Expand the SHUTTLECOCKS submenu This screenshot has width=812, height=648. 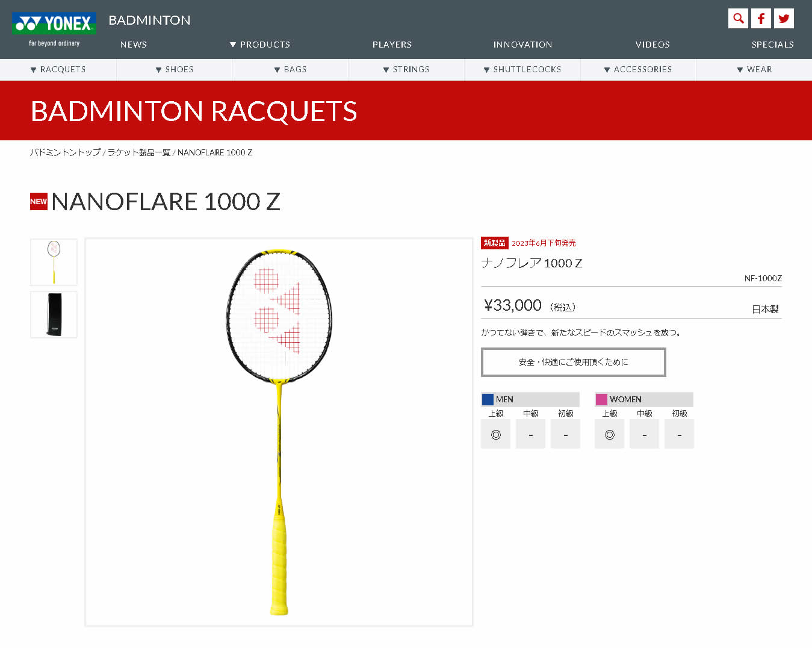click(522, 69)
